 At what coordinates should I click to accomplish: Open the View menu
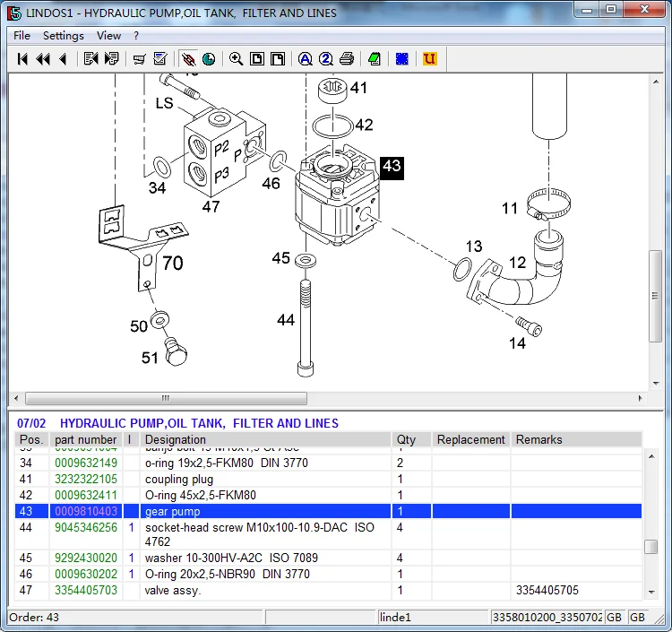[108, 36]
